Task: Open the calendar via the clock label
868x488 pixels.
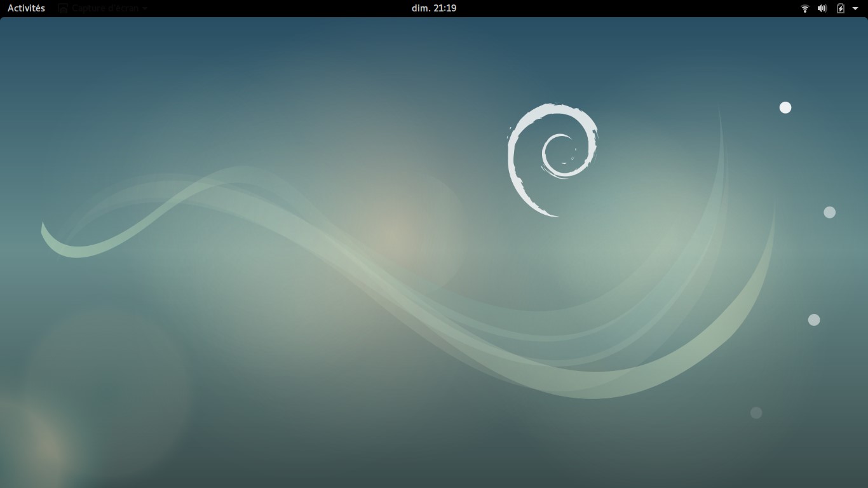Action: pos(434,8)
